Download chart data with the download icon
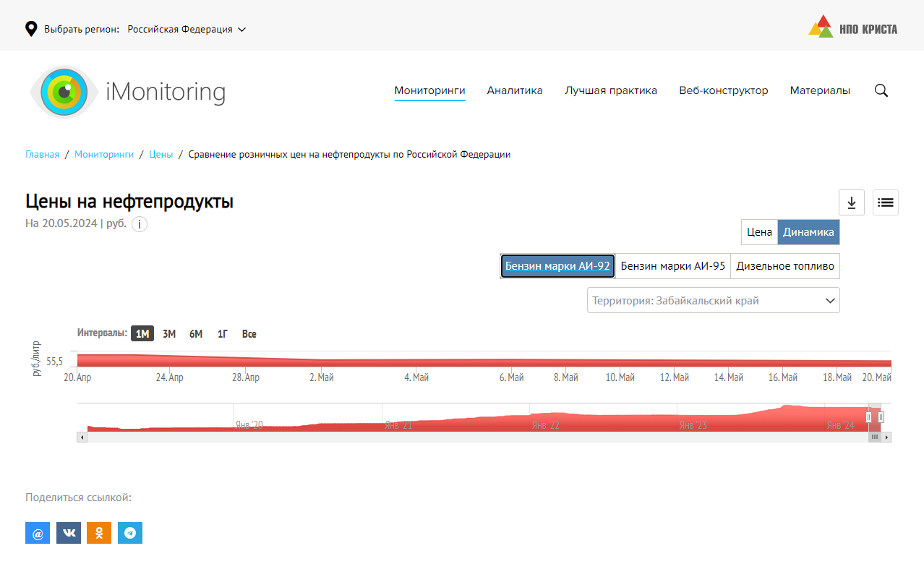This screenshot has height=564, width=924. click(x=851, y=203)
